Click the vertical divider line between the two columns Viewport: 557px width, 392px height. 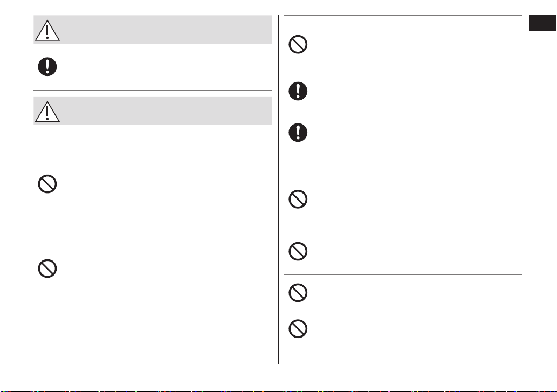tap(278, 190)
